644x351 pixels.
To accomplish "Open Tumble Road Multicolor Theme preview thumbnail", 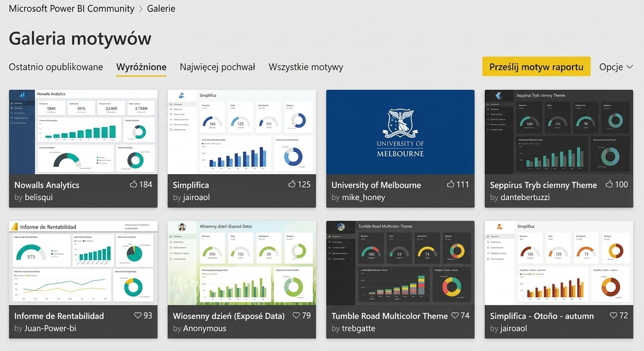I will pyautogui.click(x=400, y=263).
